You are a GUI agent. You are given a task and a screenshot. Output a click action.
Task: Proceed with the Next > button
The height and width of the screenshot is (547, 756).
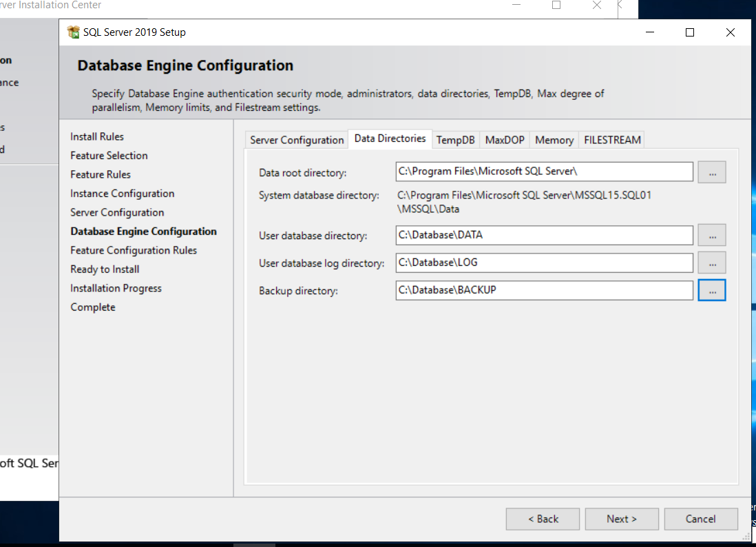pyautogui.click(x=622, y=519)
